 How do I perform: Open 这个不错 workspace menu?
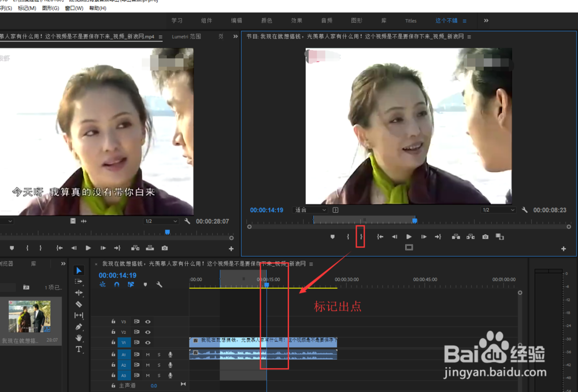click(465, 21)
